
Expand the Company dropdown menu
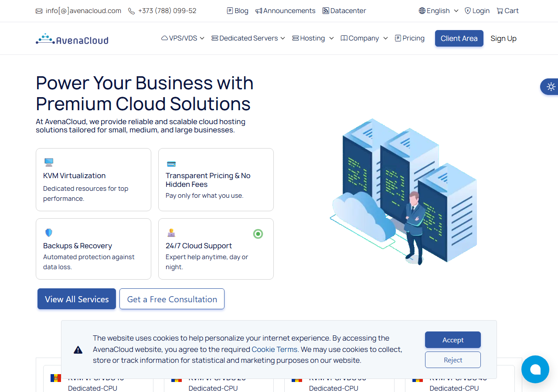tap(364, 38)
